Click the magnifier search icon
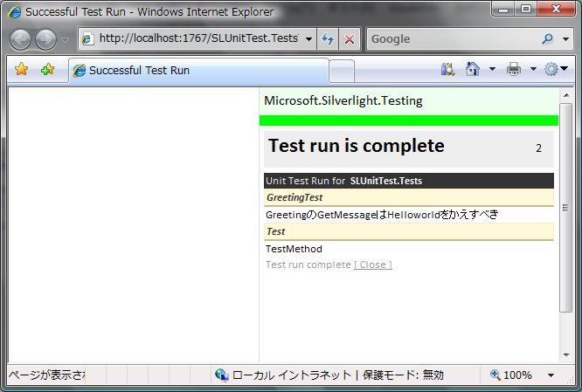This screenshot has width=582, height=392. click(547, 38)
